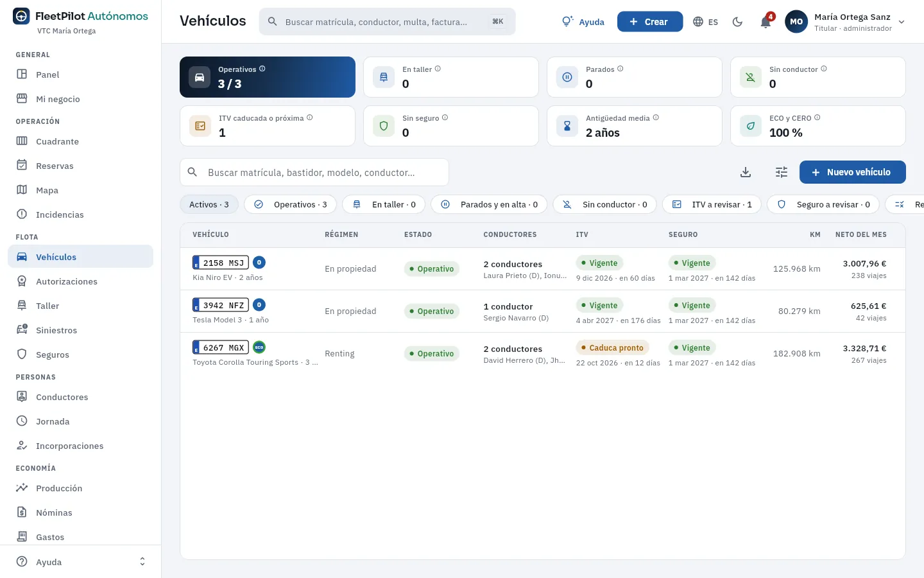This screenshot has width=924, height=578.
Task: Click the Parados pause icon
Action: tap(567, 77)
